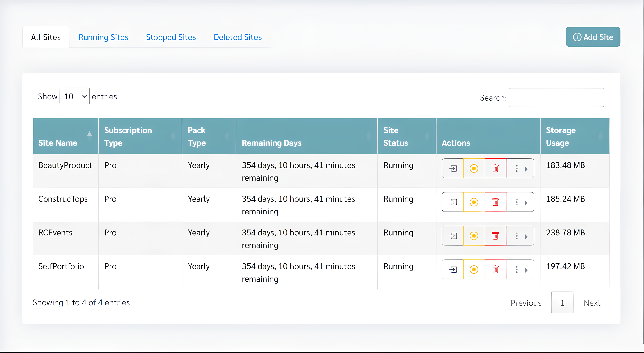The width and height of the screenshot is (644, 353).
Task: Open more options for ConstrucTops row
Action: (520, 202)
